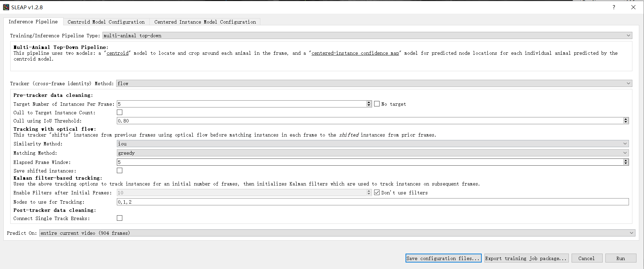Start inference with the Run button

click(x=621, y=258)
